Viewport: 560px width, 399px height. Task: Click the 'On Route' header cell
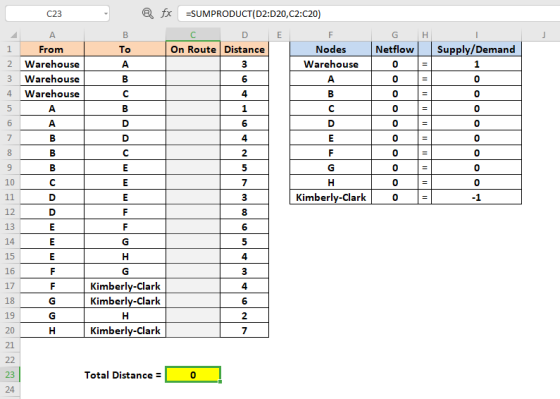[193, 49]
